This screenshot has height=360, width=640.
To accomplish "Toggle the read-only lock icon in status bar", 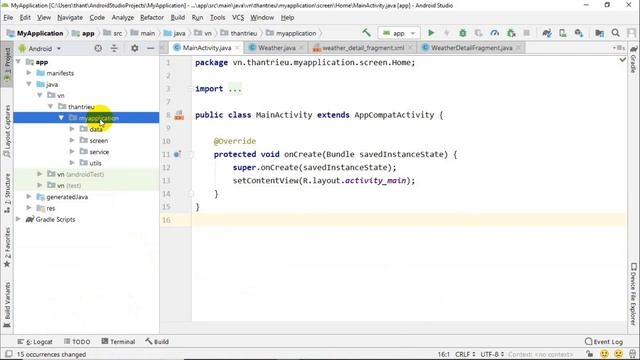I will (589, 354).
